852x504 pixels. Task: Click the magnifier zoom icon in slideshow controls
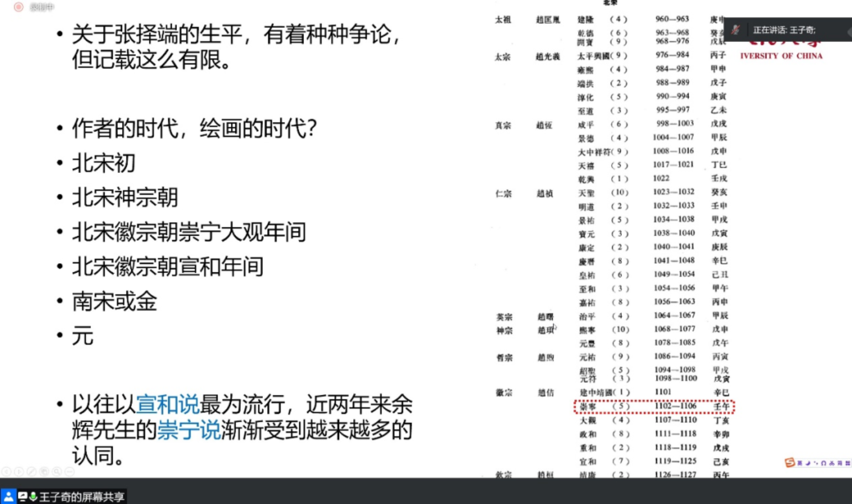57,471
